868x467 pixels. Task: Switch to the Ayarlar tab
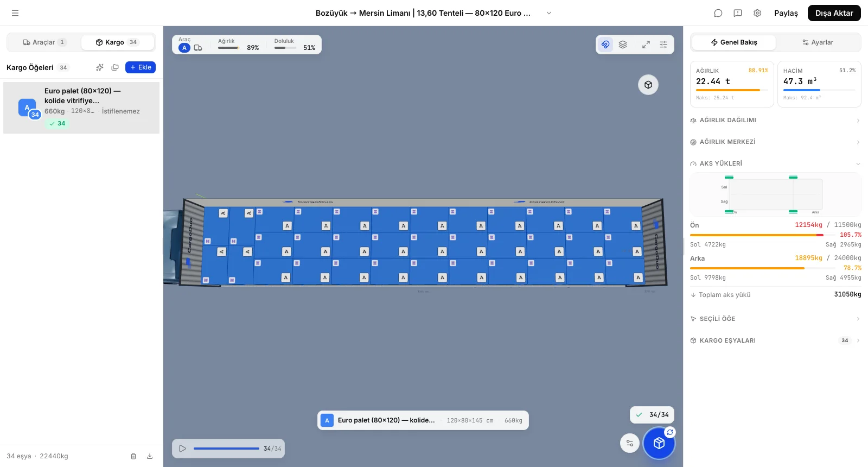818,42
